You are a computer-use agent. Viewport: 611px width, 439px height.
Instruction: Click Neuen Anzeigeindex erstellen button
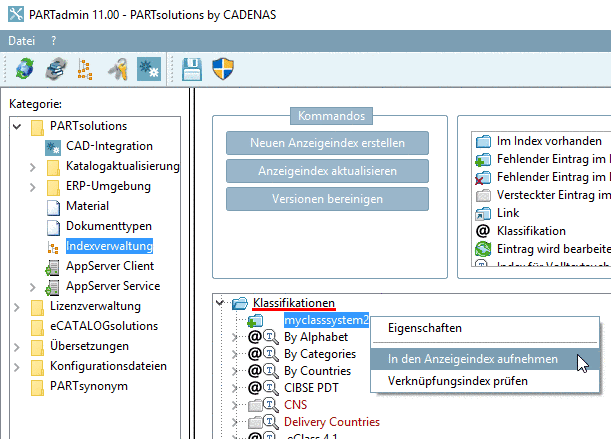pyautogui.click(x=327, y=143)
